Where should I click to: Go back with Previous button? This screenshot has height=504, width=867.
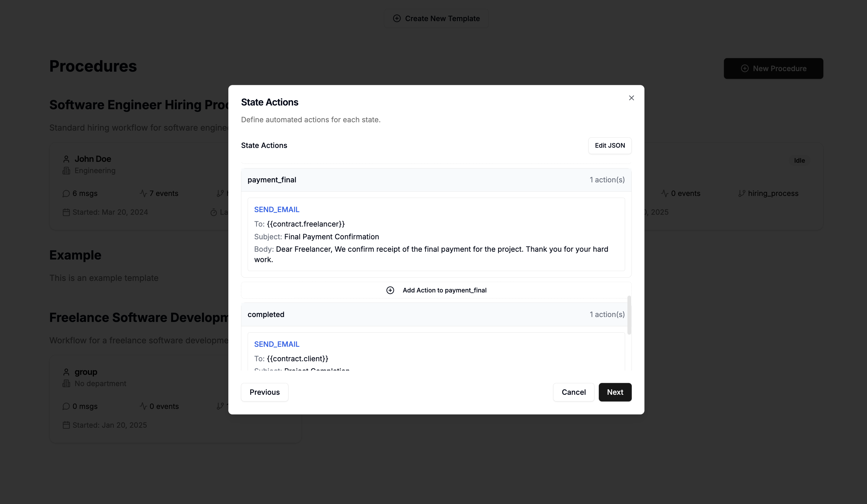coord(264,392)
